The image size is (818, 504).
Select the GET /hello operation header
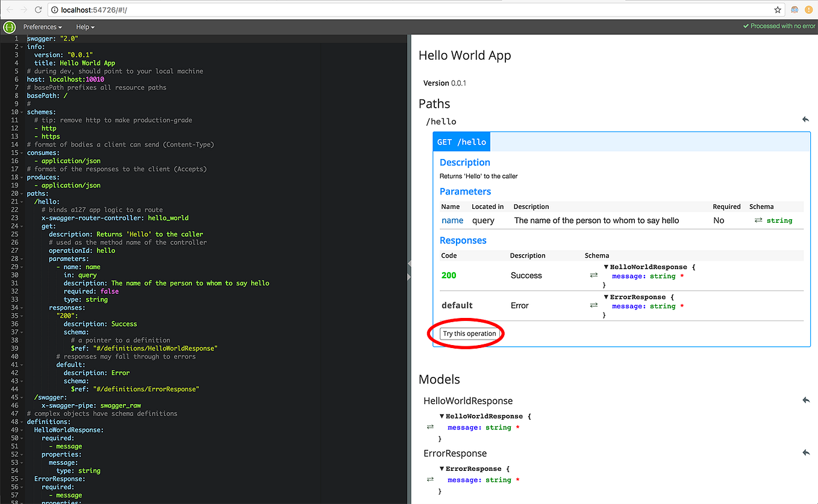[461, 142]
